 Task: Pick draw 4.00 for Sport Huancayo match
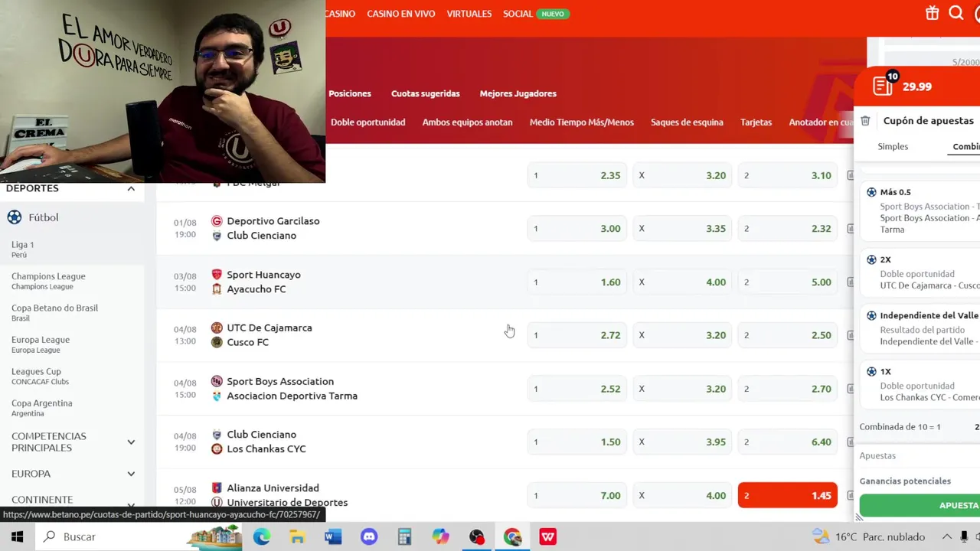[683, 282]
